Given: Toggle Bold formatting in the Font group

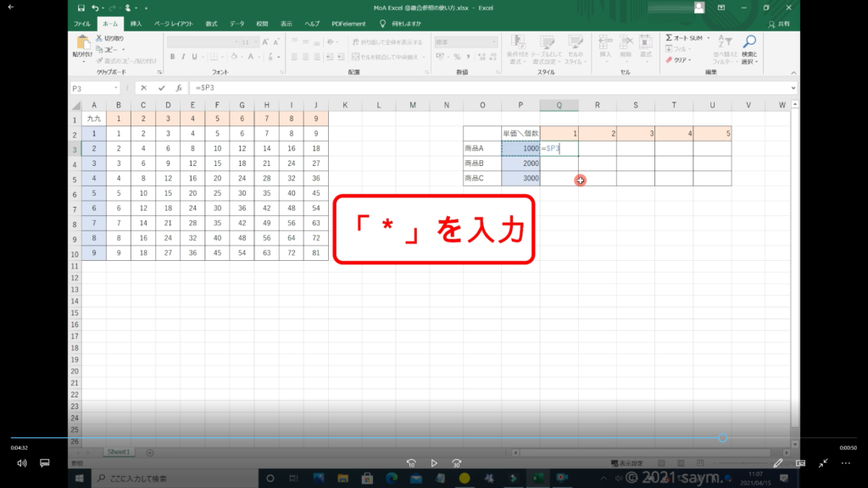Looking at the screenshot, I should [172, 57].
